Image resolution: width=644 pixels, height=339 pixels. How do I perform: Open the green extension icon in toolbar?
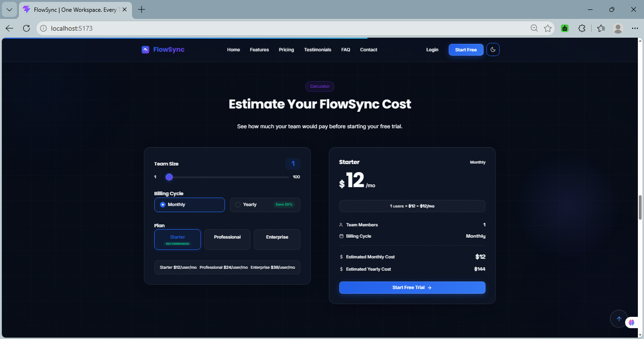pos(565,28)
